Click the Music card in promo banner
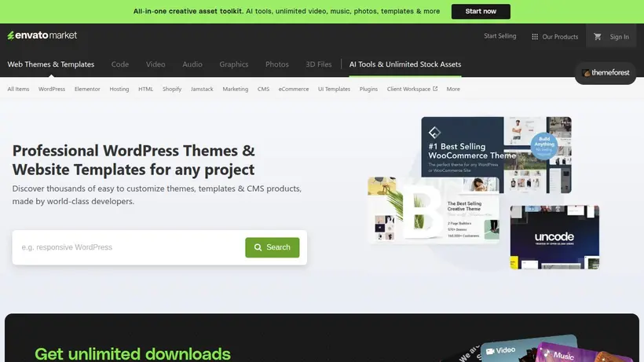The height and width of the screenshot is (362, 644). pos(564,354)
